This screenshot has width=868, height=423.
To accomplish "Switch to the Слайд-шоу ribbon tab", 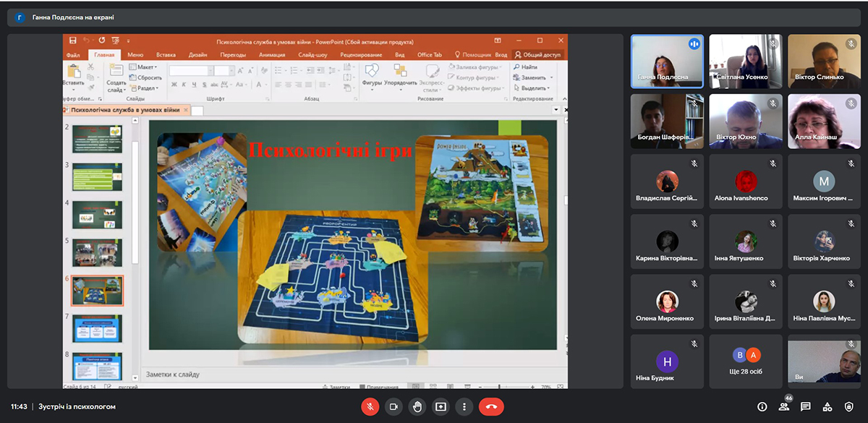I will pyautogui.click(x=312, y=55).
